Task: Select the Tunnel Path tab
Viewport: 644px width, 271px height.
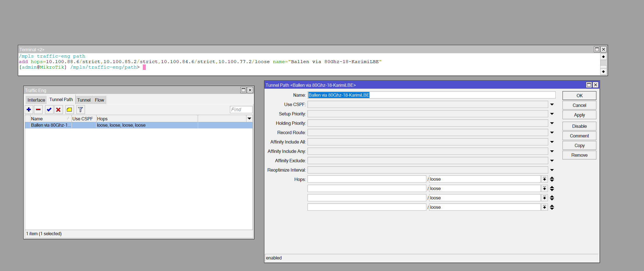Action: pos(61,99)
